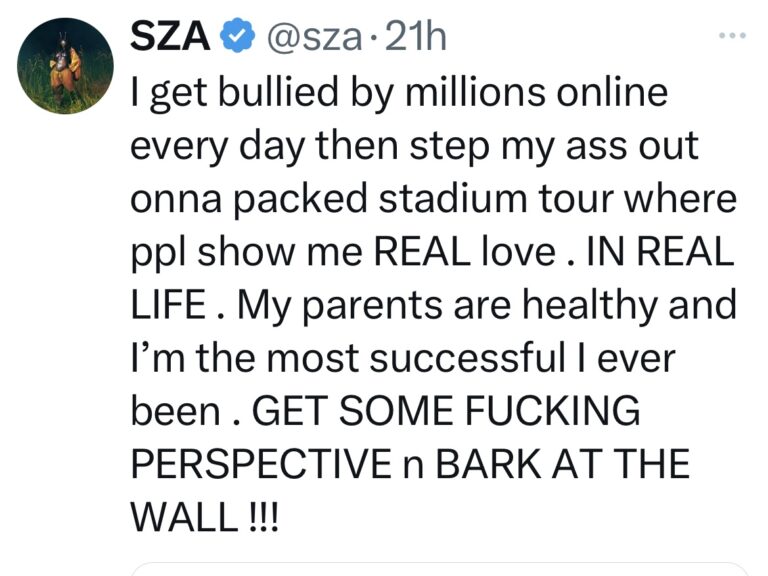
Task: Click the SZA display name
Action: [170, 37]
